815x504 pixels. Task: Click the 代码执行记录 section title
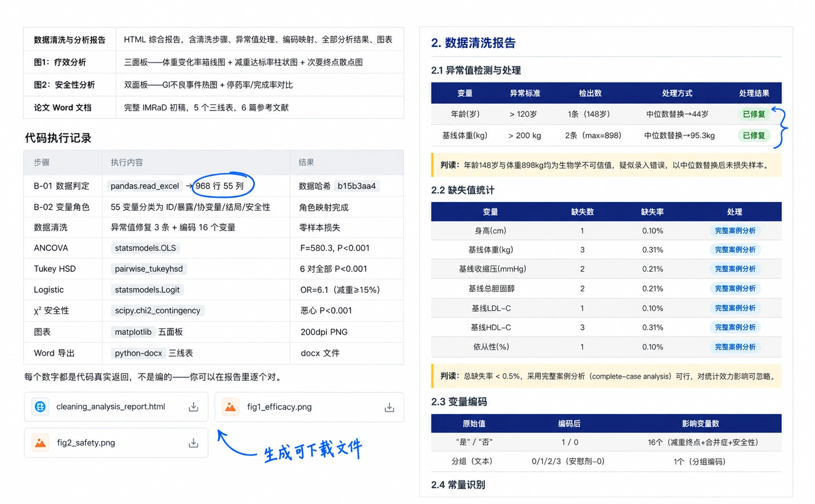58,138
